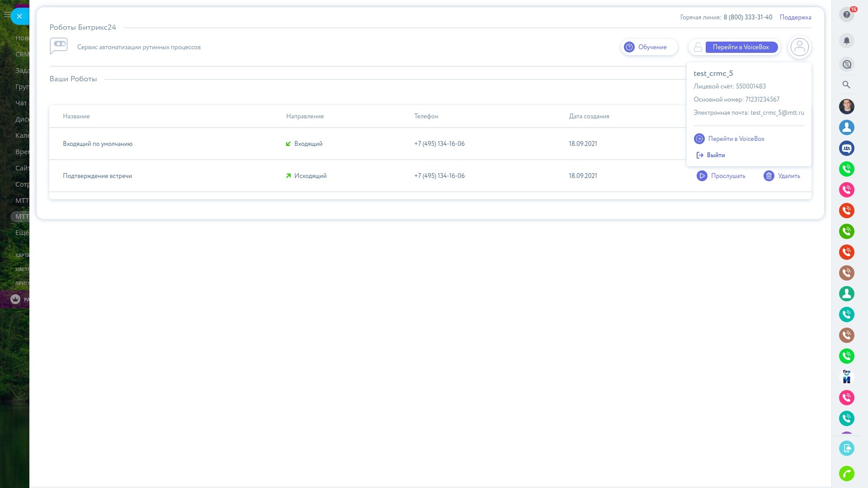The width and height of the screenshot is (868, 488).
Task: Click the Входящий по умолчанию robot row
Action: (x=98, y=144)
